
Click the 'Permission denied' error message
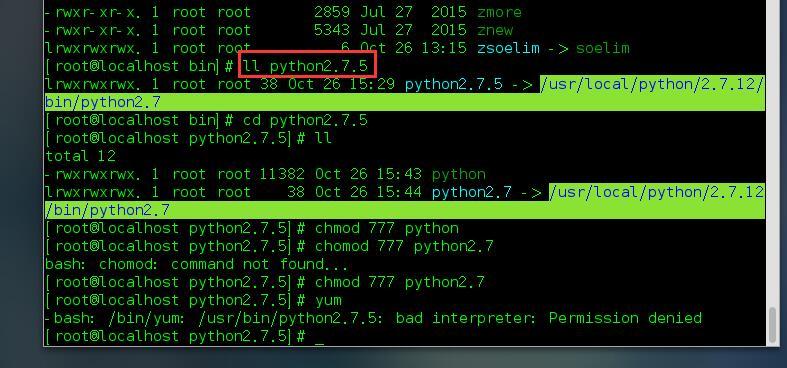(x=625, y=318)
